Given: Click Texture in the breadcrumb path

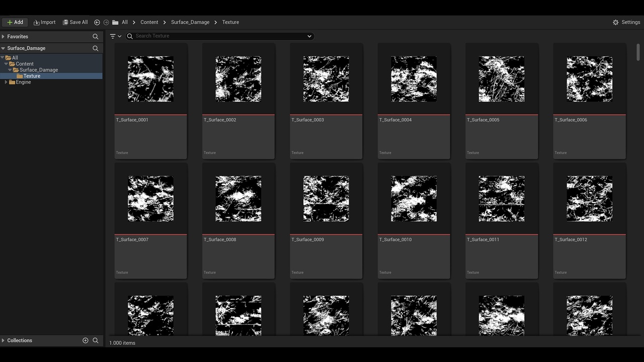Looking at the screenshot, I should click(230, 22).
